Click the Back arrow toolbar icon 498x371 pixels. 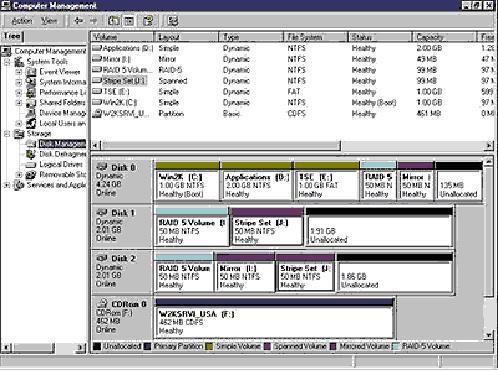click(x=79, y=21)
